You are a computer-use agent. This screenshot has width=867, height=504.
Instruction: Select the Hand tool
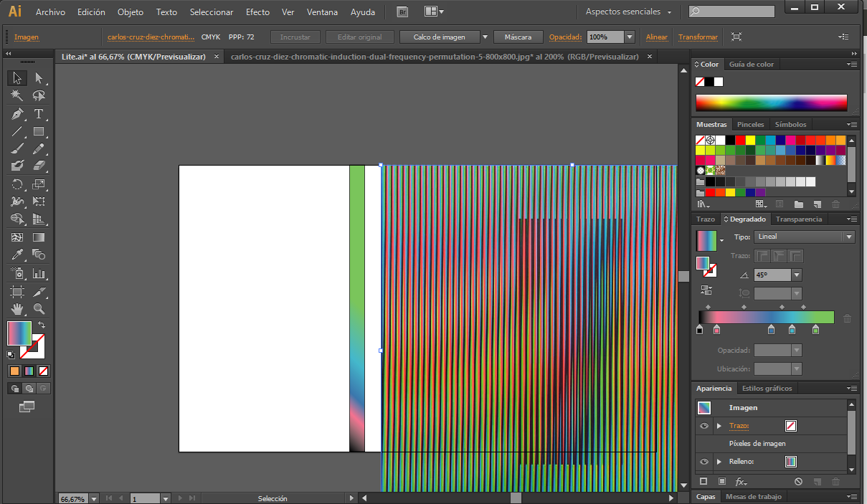click(x=17, y=309)
